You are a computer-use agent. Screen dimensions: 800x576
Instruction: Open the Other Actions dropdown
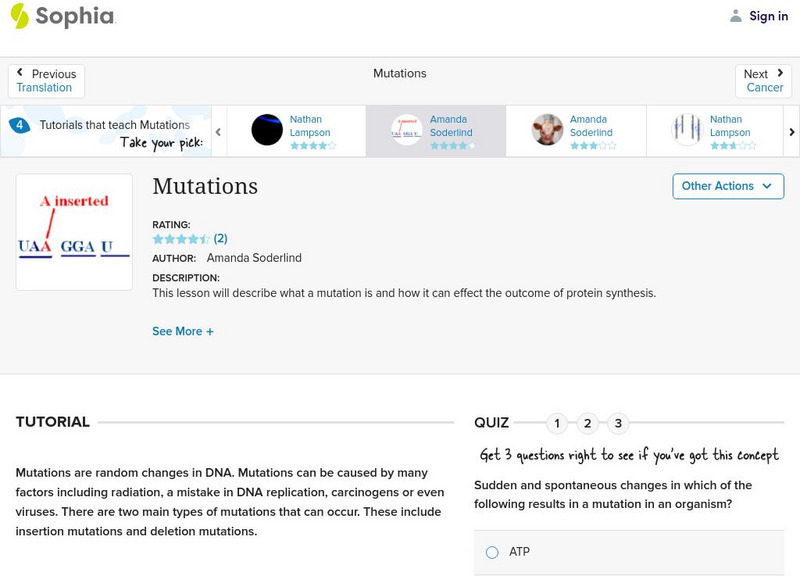pos(727,186)
